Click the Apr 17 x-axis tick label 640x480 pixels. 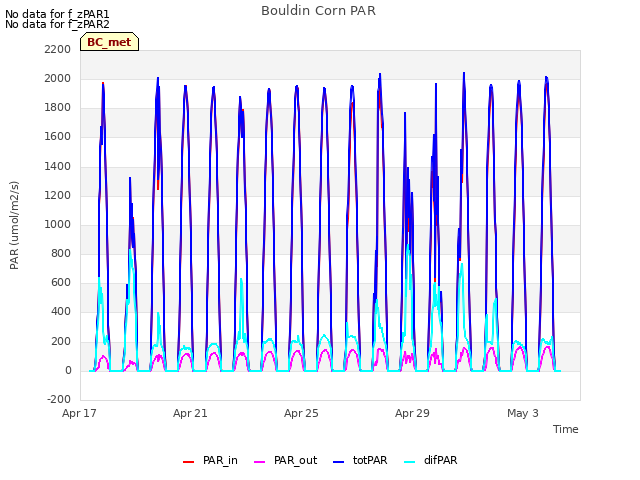(x=79, y=413)
